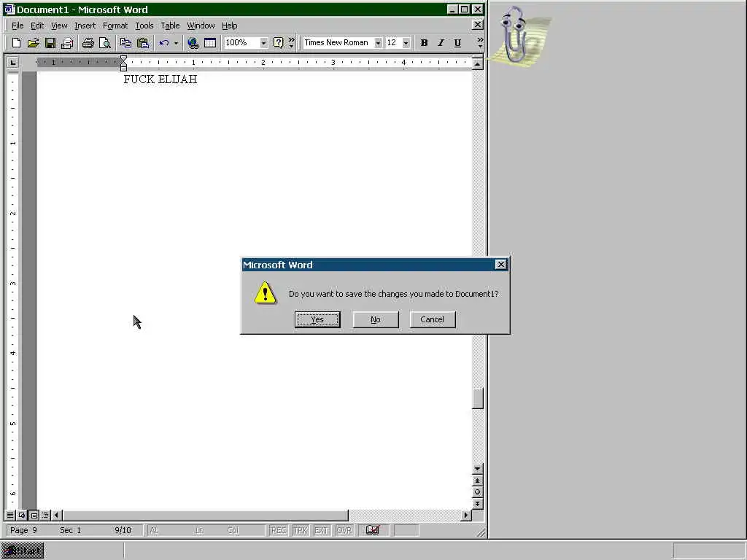This screenshot has width=747, height=560.
Task: Click Cancel in save dialog
Action: click(433, 319)
